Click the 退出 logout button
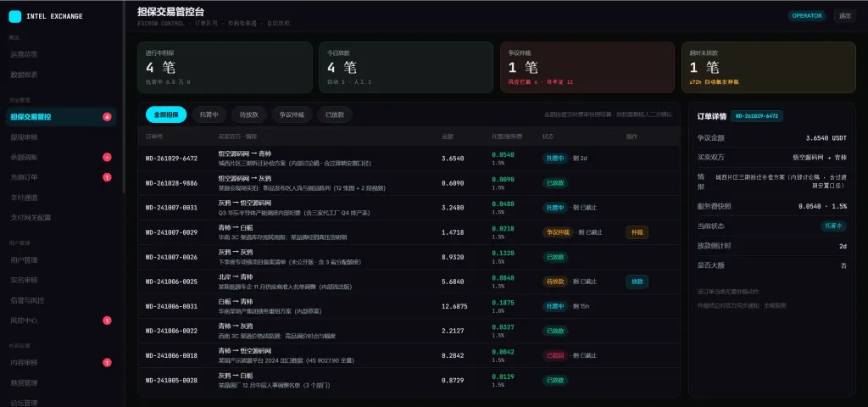Viewport: 868px width, 407px height. coord(845,15)
